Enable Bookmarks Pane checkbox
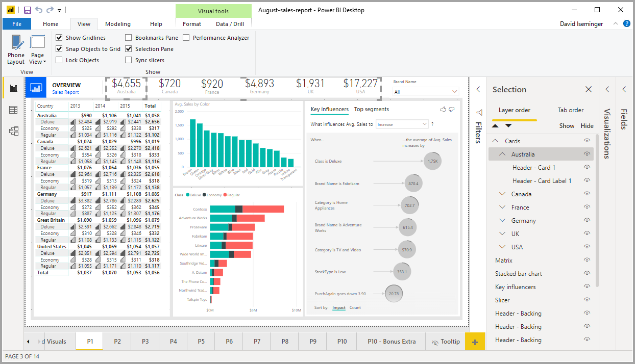 point(129,38)
